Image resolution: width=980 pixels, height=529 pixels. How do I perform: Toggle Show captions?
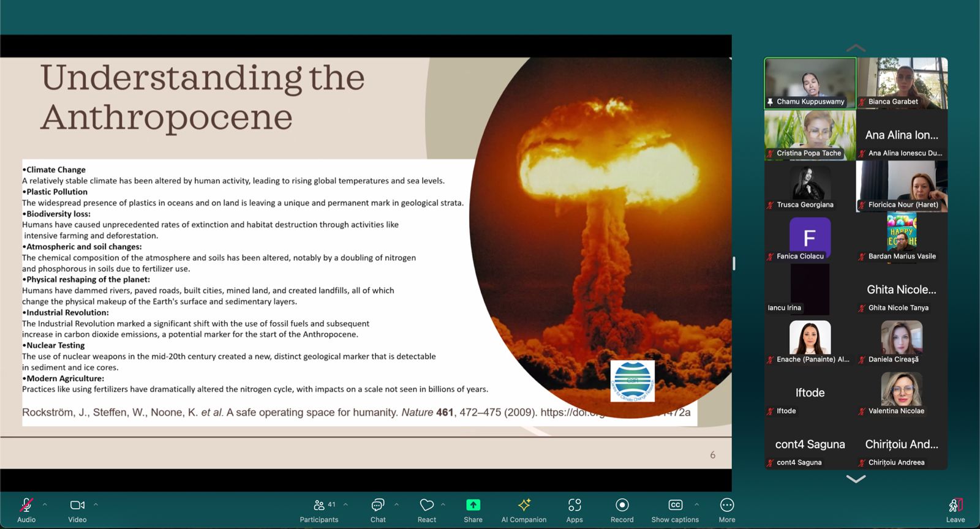[x=675, y=509]
